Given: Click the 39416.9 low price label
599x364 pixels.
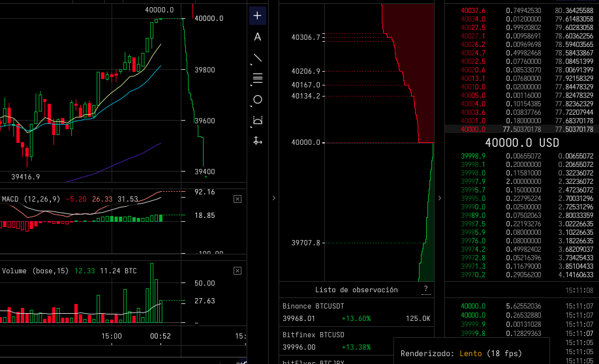Looking at the screenshot, I should tap(25, 177).
